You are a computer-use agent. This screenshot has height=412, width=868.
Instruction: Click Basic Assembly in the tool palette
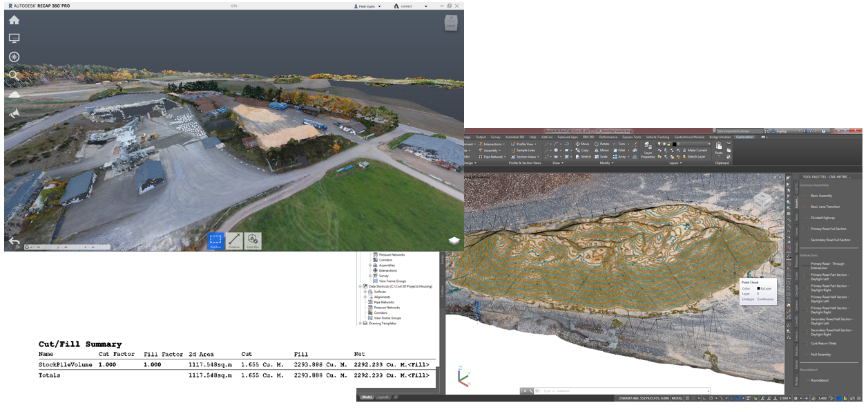pyautogui.click(x=822, y=196)
